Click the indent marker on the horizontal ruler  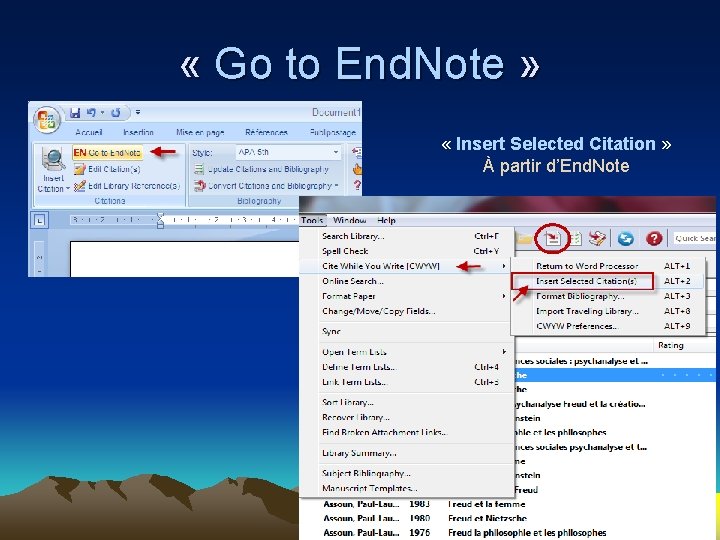tap(160, 220)
